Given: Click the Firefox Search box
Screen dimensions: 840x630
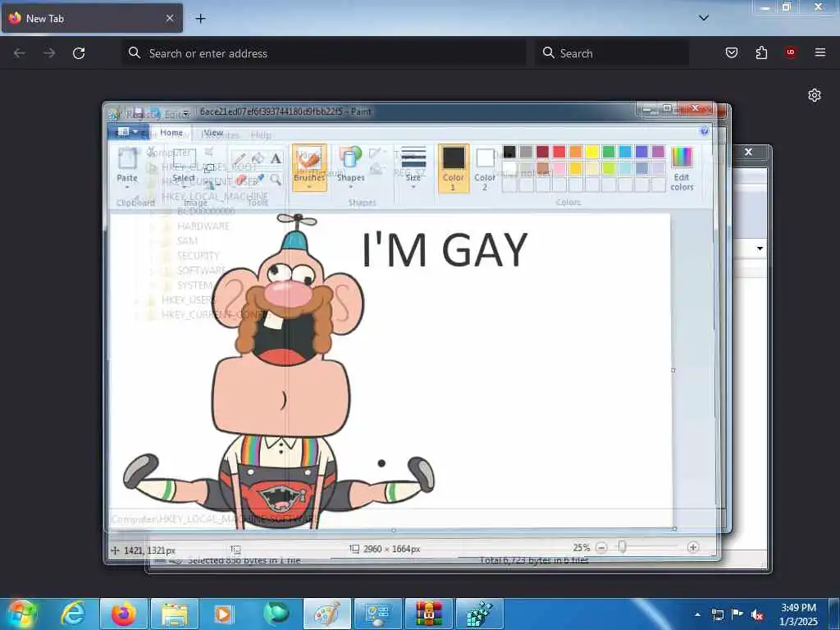Looking at the screenshot, I should click(x=612, y=53).
